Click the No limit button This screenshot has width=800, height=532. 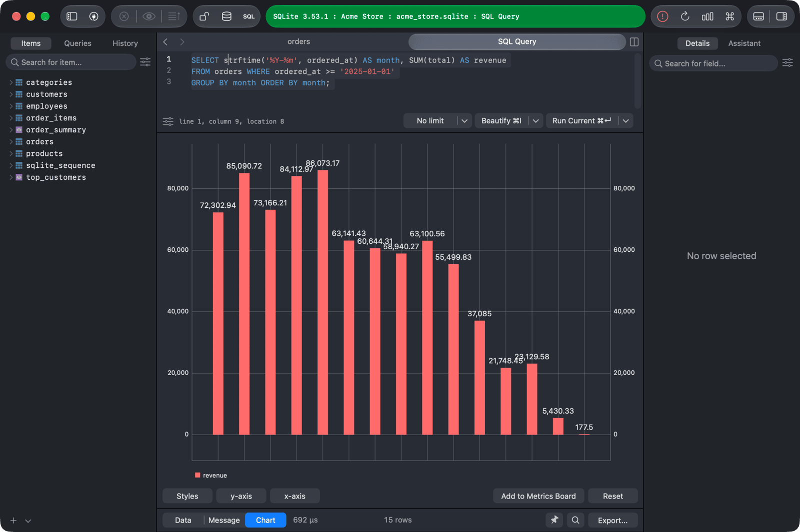(430, 121)
